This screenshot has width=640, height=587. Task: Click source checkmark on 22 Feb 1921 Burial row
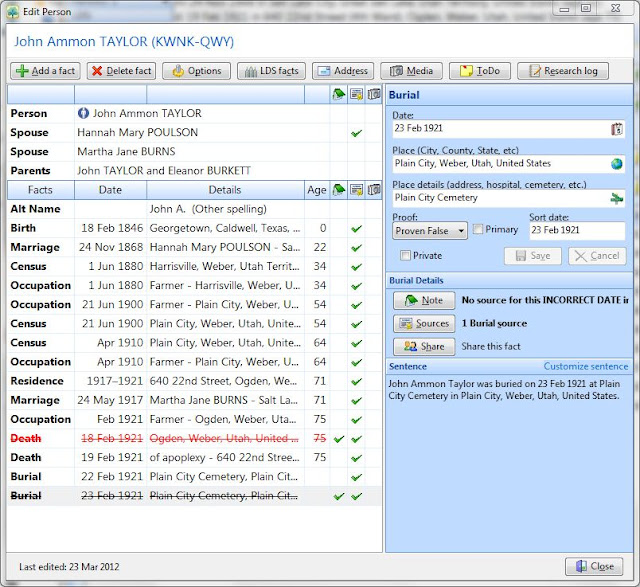[x=356, y=477]
